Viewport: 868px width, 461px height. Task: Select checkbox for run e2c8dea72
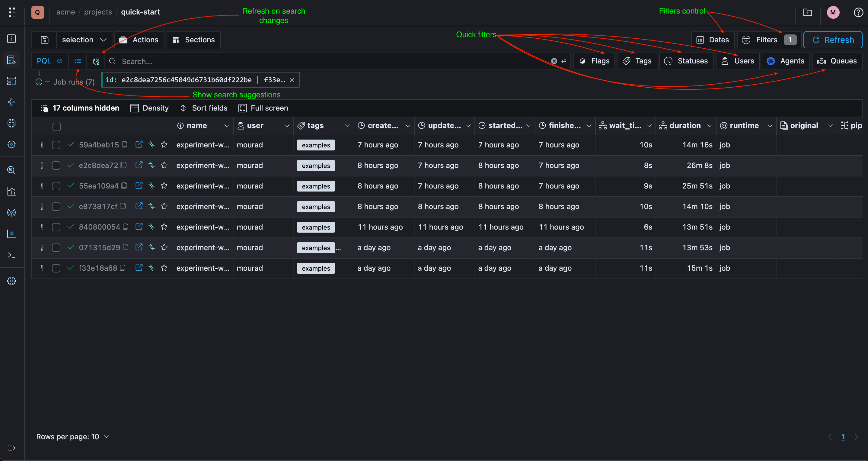[56, 166]
